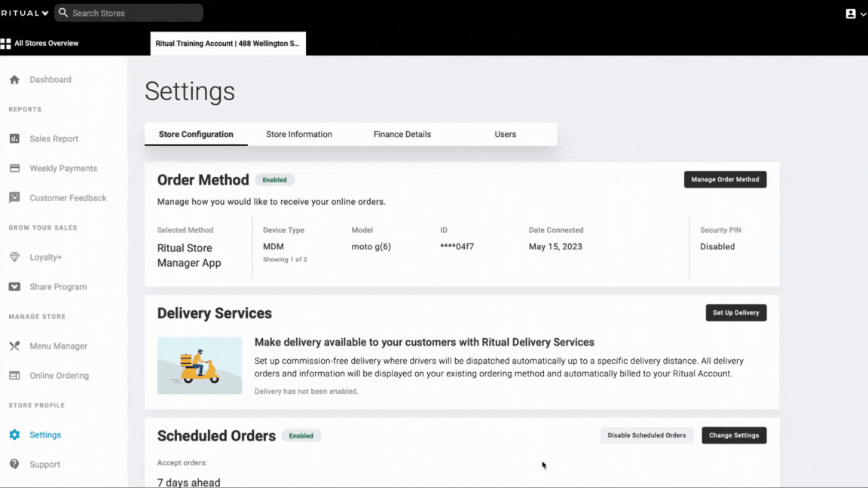
Task: Click the Loyalty+ diamond icon
Action: coord(14,258)
